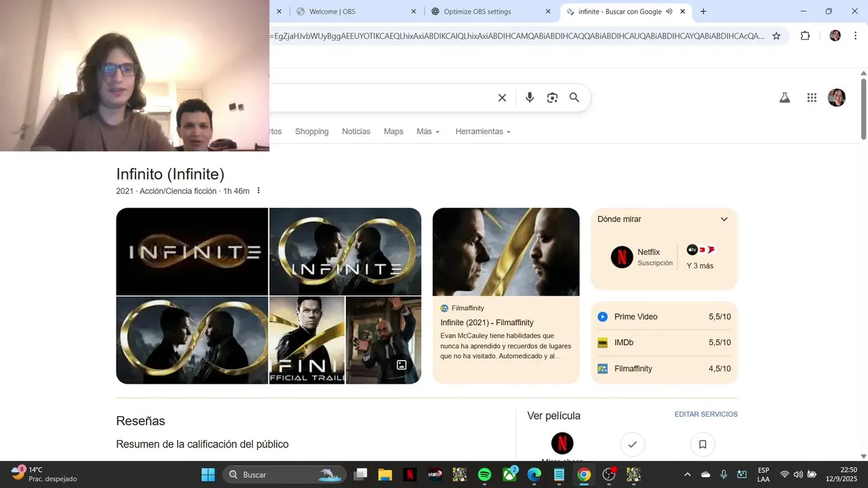
Task: Expand the Más search filter dropdown
Action: point(428,131)
